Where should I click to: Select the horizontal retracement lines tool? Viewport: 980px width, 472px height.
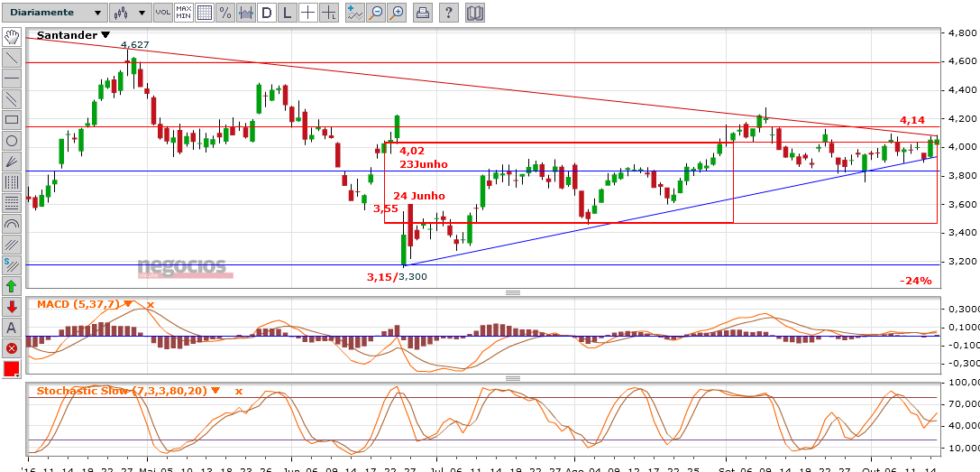click(x=12, y=203)
